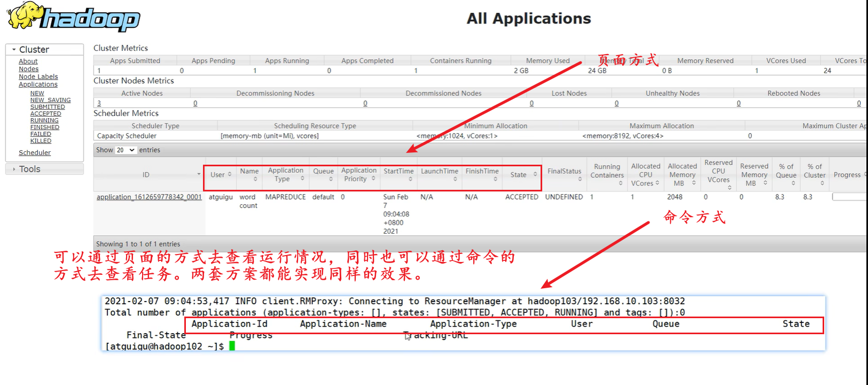
Task: Sort table by Queue column
Action: [x=323, y=174]
